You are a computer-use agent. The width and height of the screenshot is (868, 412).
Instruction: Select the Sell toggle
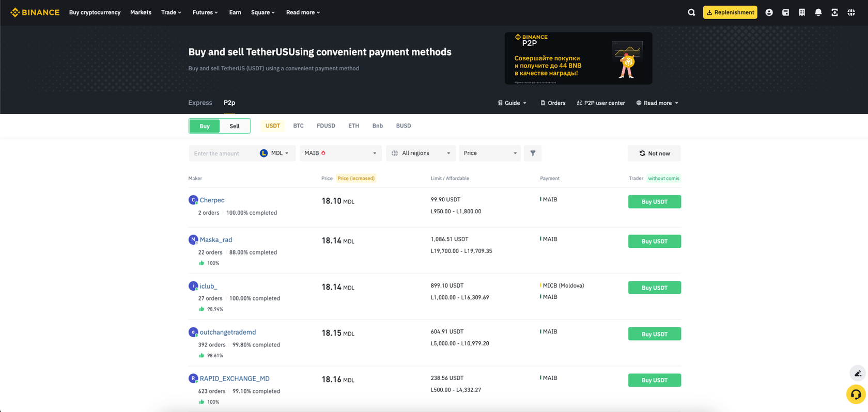coord(235,126)
